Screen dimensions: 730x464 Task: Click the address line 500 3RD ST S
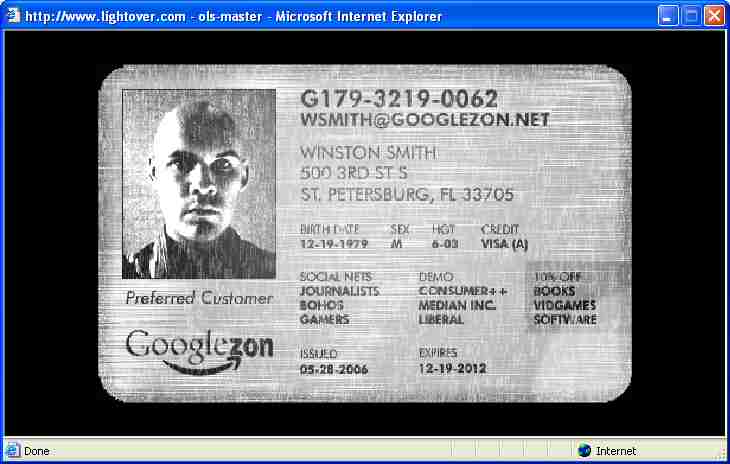click(354, 173)
